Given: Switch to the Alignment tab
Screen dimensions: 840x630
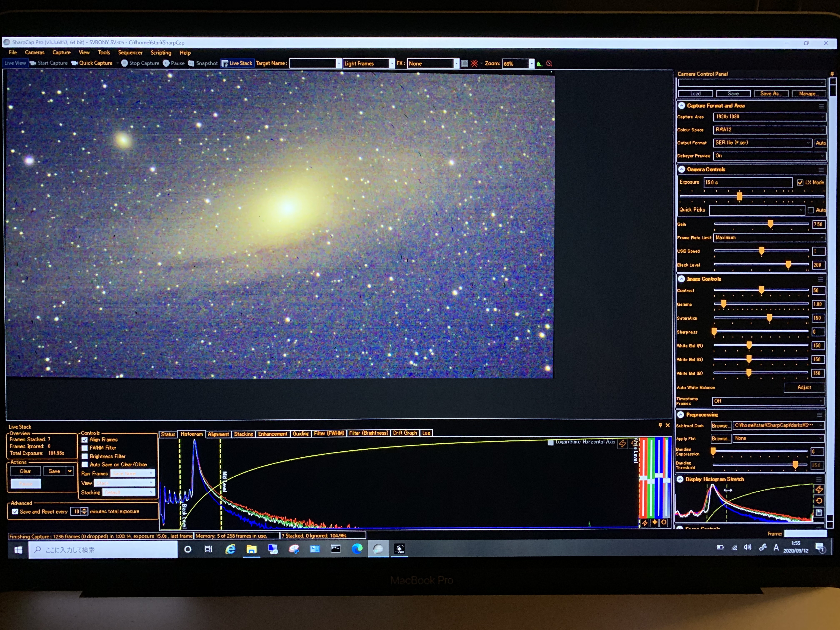Looking at the screenshot, I should [218, 434].
